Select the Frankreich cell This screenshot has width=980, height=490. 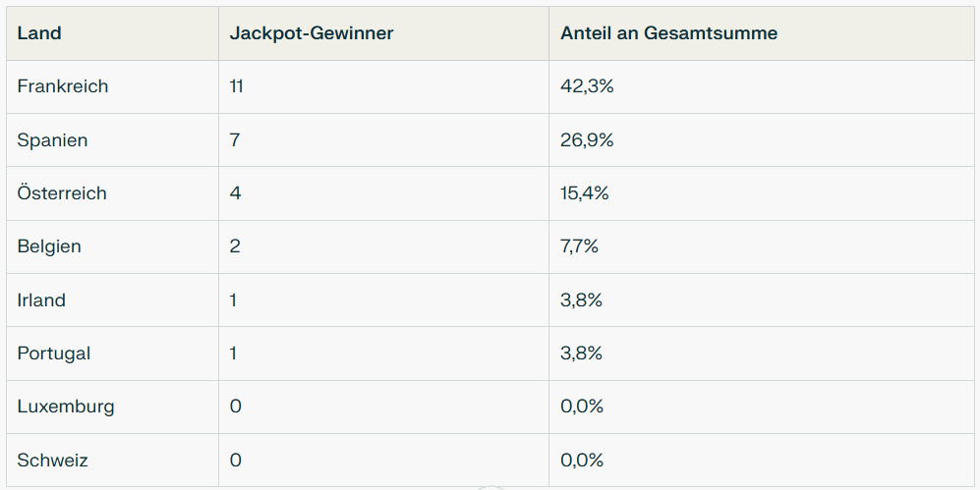(x=63, y=86)
